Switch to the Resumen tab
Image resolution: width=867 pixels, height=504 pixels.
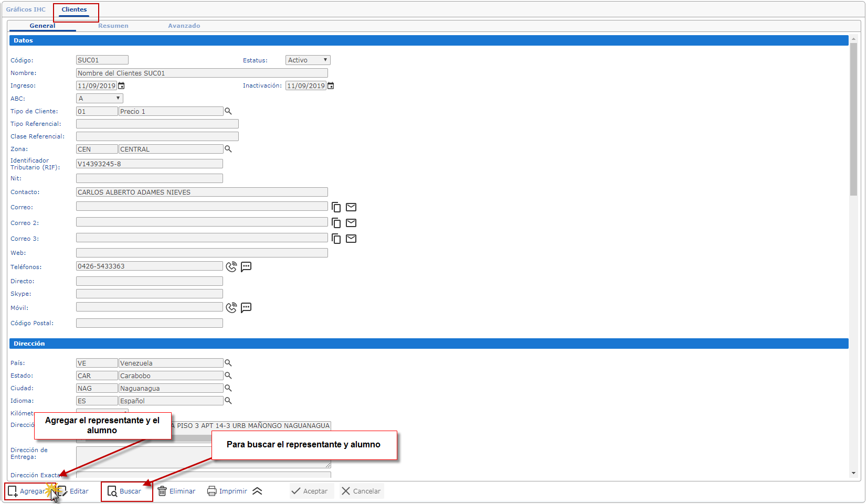tap(113, 26)
